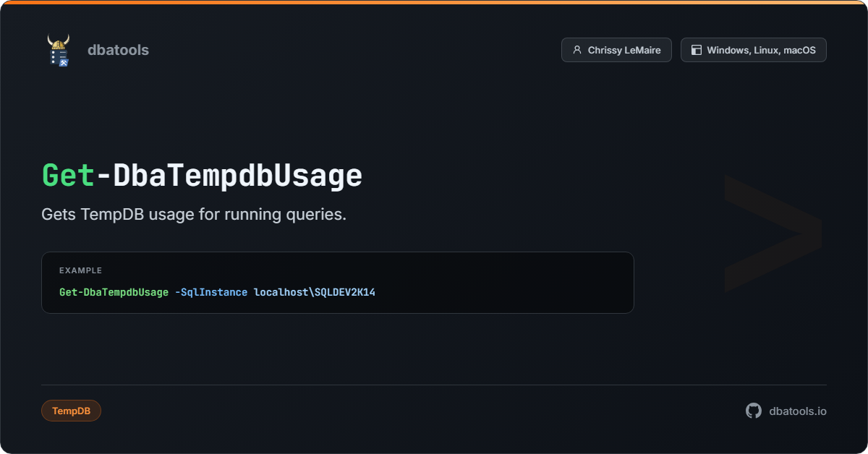Click the Get-DbaTempdbUsage command title

(202, 176)
